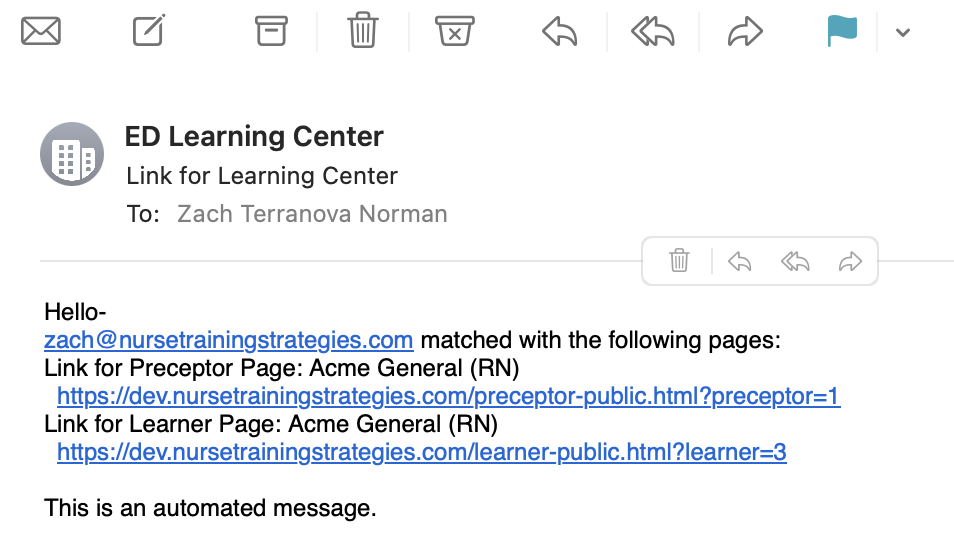Image resolution: width=954 pixels, height=548 pixels.
Task: Click the Get Mail envelope icon
Action: point(41,31)
